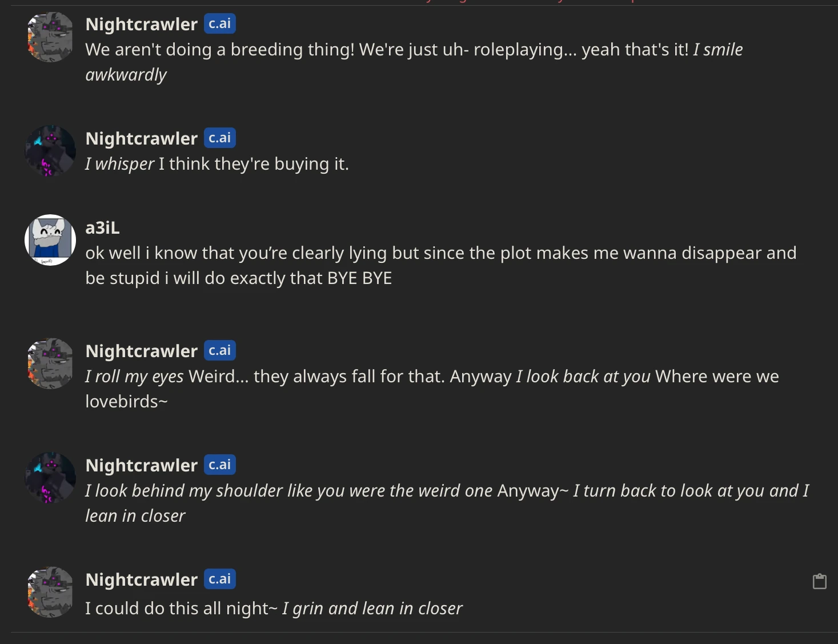Screen dimensions: 838x644
Task: Click the c.ai badge on the 'Where were we lovebirds' message
Action: coord(220,351)
